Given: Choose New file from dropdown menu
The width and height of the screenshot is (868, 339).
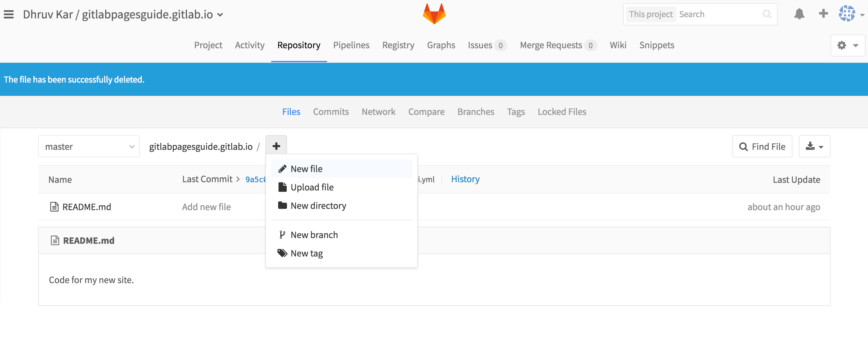Looking at the screenshot, I should point(341,169).
